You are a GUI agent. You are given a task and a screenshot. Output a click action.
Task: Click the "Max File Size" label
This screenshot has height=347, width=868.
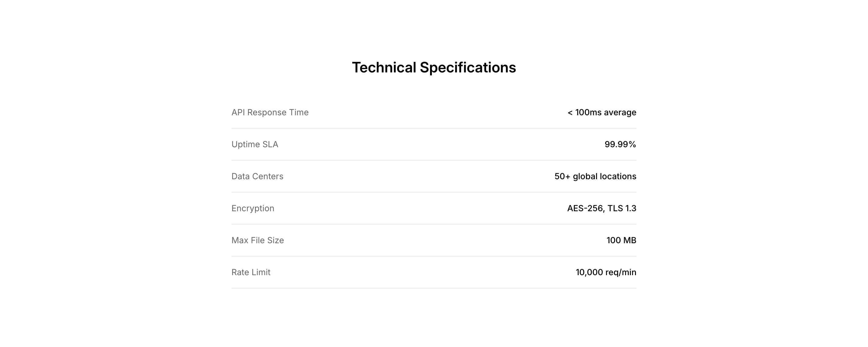(x=257, y=240)
